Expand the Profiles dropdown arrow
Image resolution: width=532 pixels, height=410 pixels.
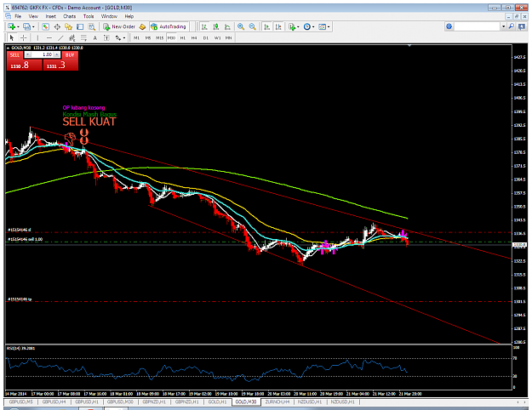(x=33, y=26)
